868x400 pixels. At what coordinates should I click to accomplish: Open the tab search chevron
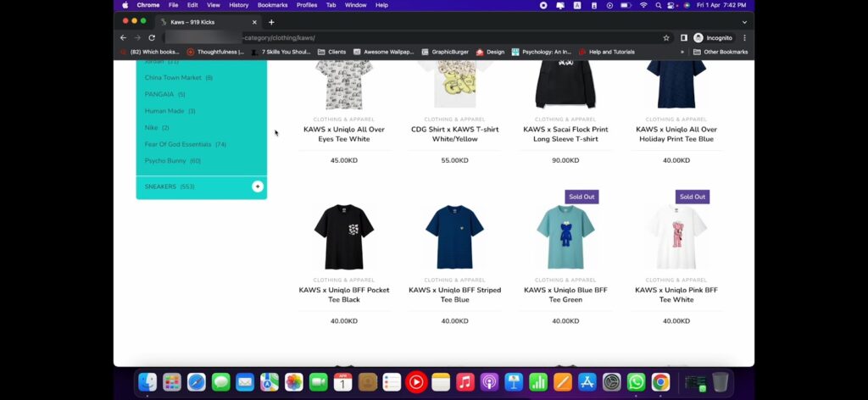click(744, 22)
